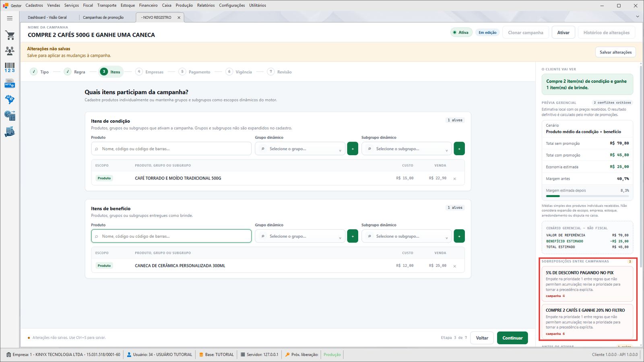The image size is (644, 362).
Task: Go to the Tipo wizard step
Action: pyautogui.click(x=39, y=72)
